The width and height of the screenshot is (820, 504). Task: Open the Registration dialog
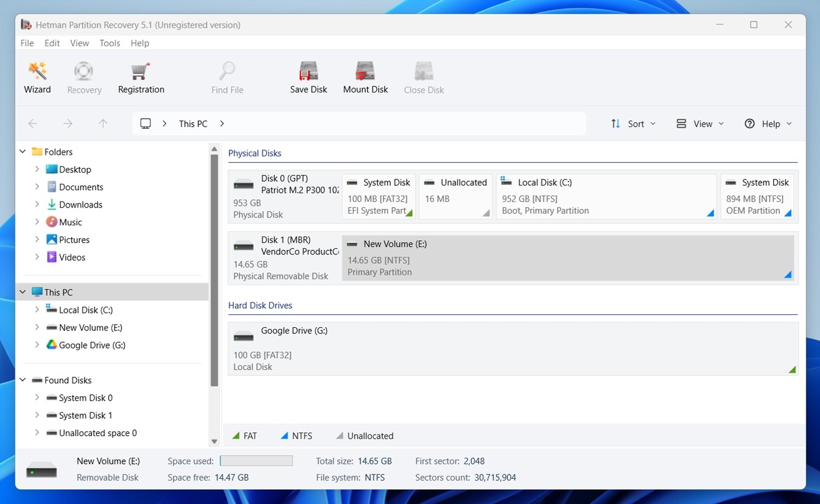click(141, 77)
